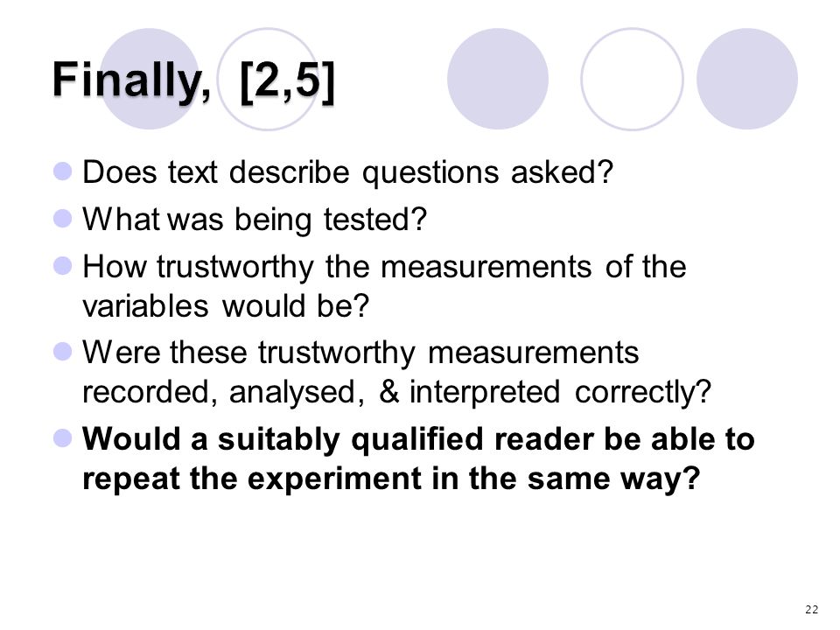The image size is (840, 630).
Task: Select the bullet before "How trustworthy the measurements"
Action: [63, 266]
